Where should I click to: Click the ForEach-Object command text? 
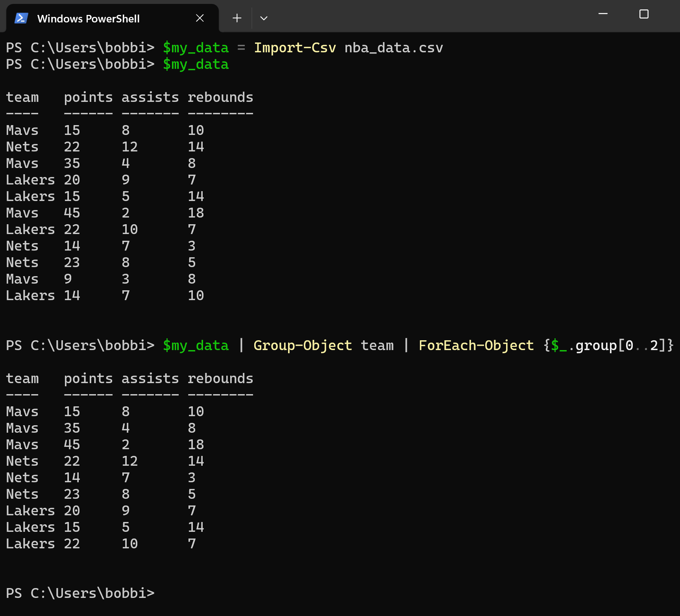pyautogui.click(x=476, y=345)
